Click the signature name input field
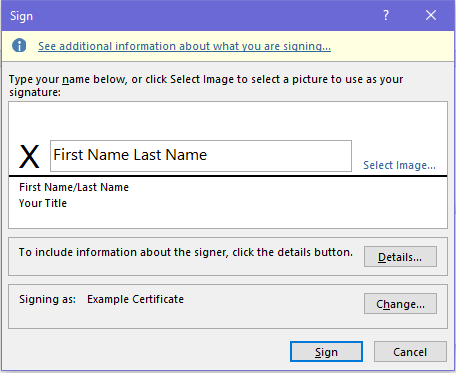The height and width of the screenshot is (373, 456). coord(201,156)
